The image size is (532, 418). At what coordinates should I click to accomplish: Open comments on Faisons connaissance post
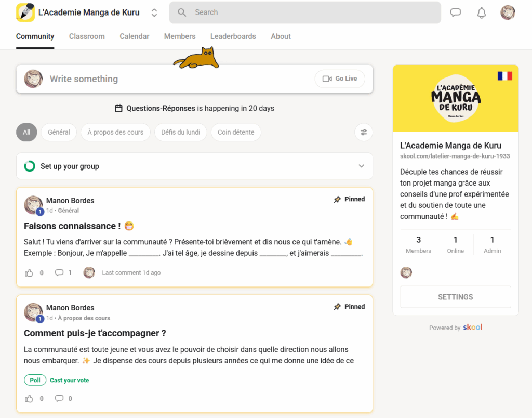pos(59,272)
